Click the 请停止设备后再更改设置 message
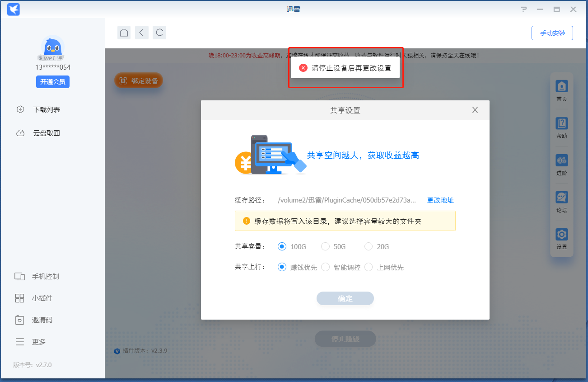Image resolution: width=588 pixels, height=382 pixels. pyautogui.click(x=351, y=68)
